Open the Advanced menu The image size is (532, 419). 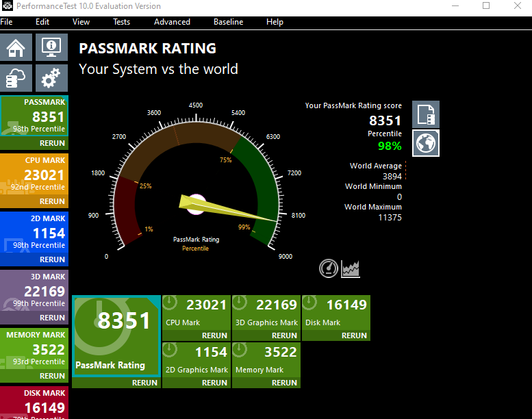coord(172,22)
